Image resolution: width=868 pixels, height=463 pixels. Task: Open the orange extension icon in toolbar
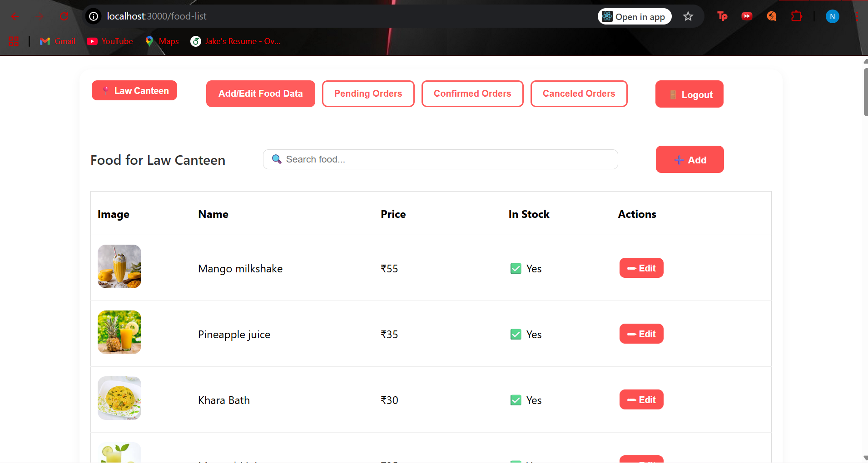(771, 17)
